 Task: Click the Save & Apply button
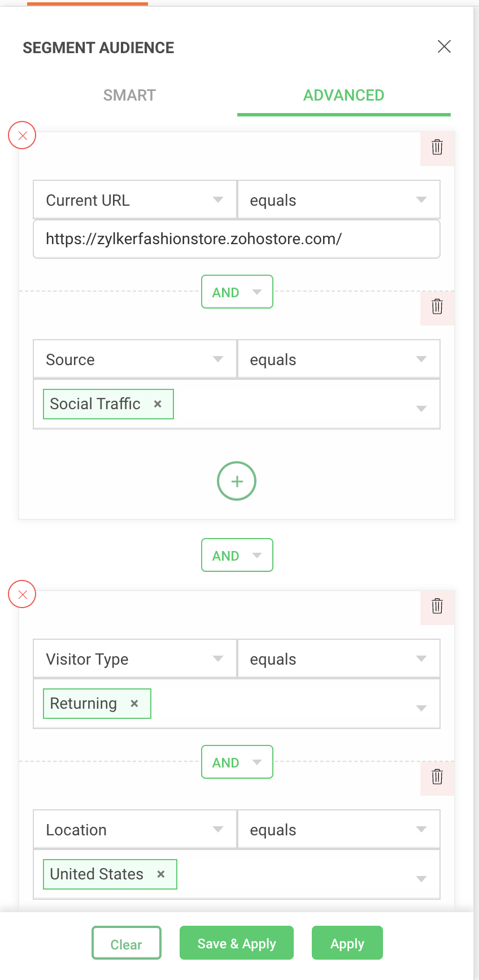pos(237,943)
